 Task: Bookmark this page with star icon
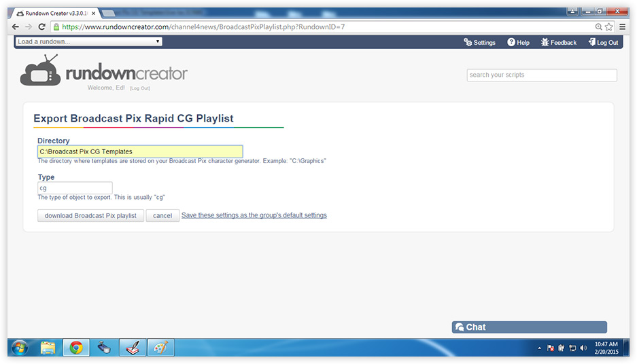608,26
